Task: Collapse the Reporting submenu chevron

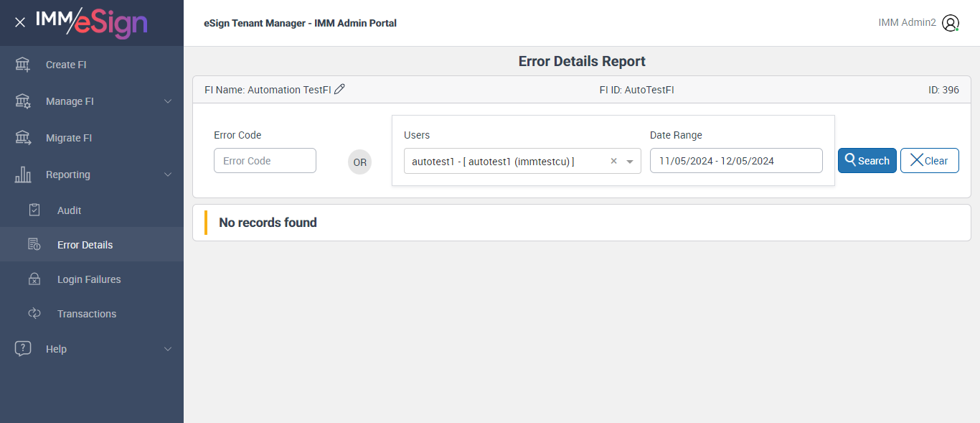Action: [168, 175]
